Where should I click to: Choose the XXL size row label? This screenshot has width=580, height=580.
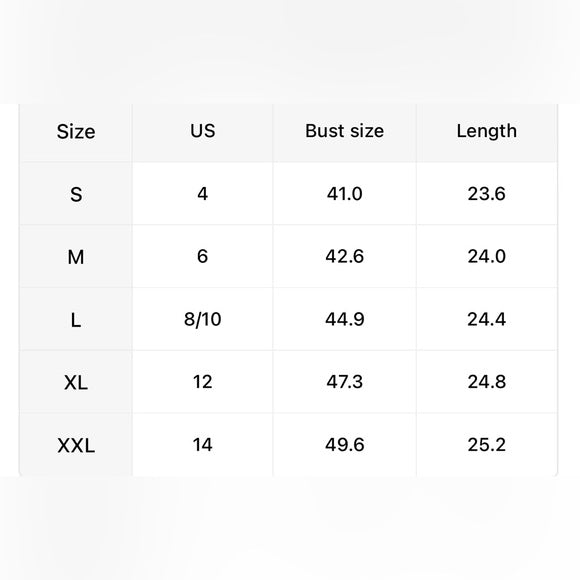tap(76, 445)
